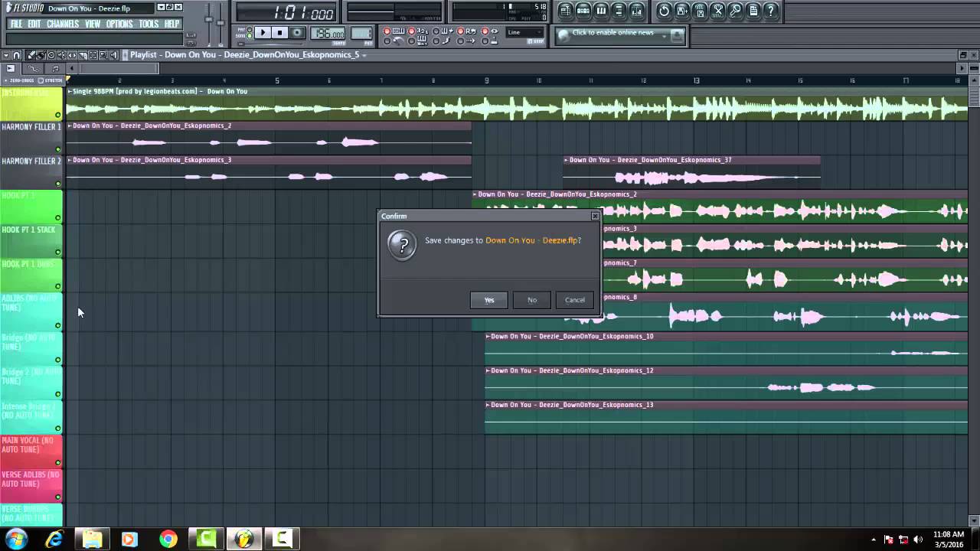Open the Browser toolbar button
Viewport: 980px width, 551px height.
[x=619, y=10]
